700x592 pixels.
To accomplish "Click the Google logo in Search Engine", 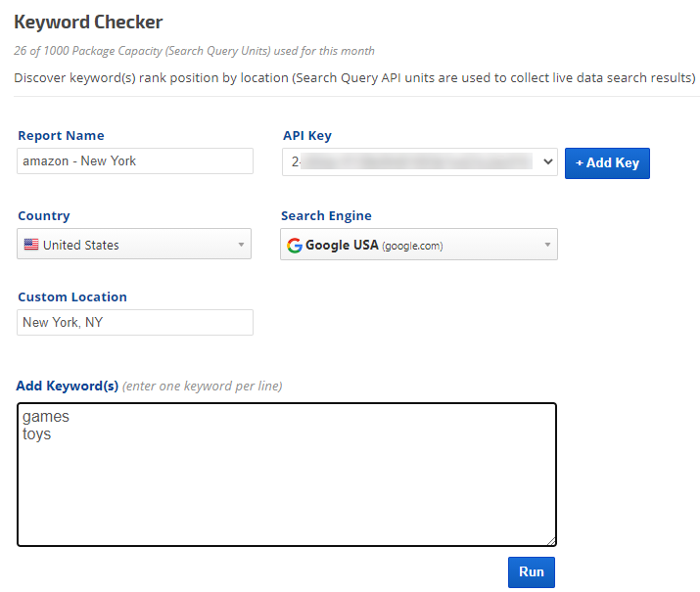I will (294, 245).
